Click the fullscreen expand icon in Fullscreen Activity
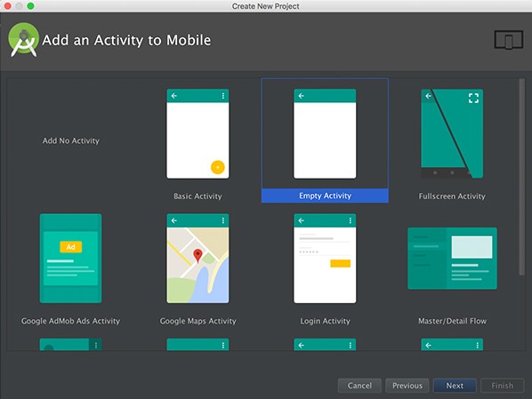Viewport: 532px width, 399px height. click(473, 99)
